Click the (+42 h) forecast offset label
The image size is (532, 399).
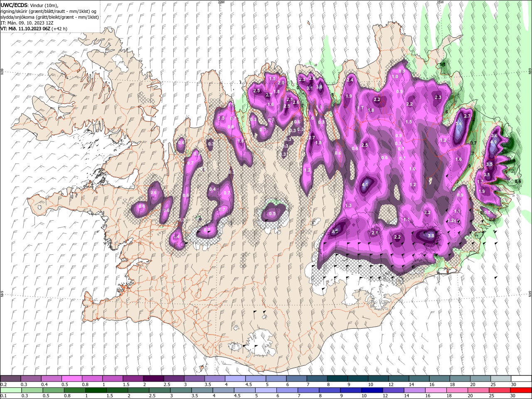(x=60, y=29)
